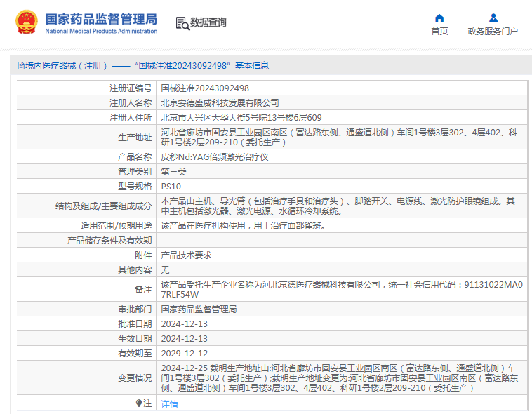Click the 其他内容 value 无
The image size is (532, 414).
pyautogui.click(x=165, y=269)
